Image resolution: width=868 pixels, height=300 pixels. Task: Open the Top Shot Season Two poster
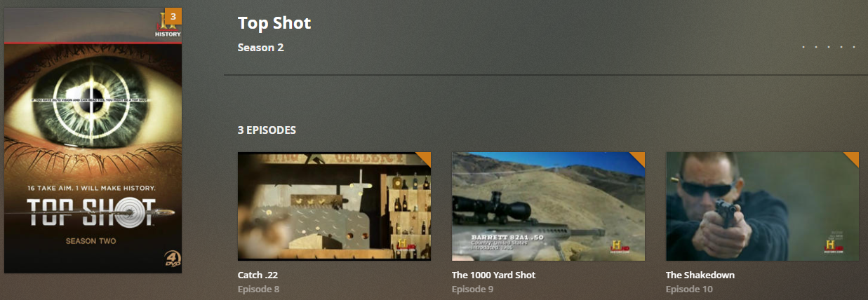(93, 140)
